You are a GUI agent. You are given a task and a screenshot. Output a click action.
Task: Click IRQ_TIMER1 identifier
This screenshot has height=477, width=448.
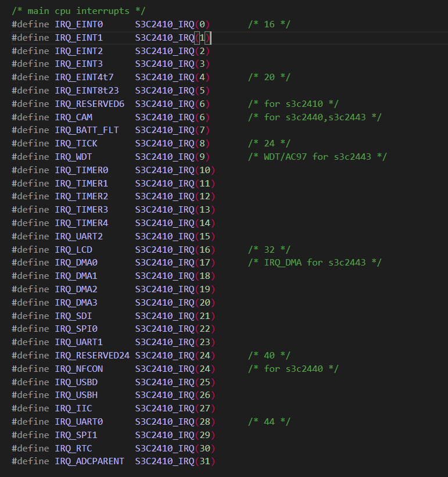[x=81, y=184]
